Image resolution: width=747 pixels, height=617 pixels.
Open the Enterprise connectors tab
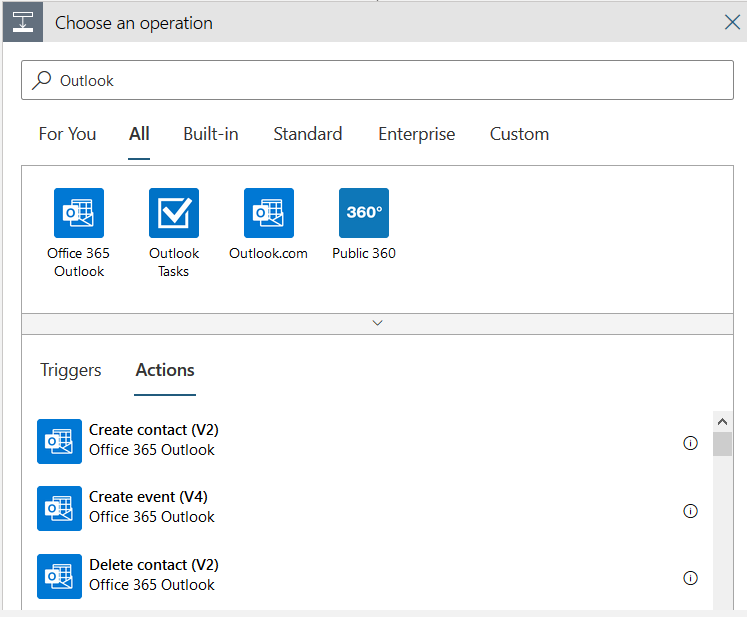click(x=416, y=134)
